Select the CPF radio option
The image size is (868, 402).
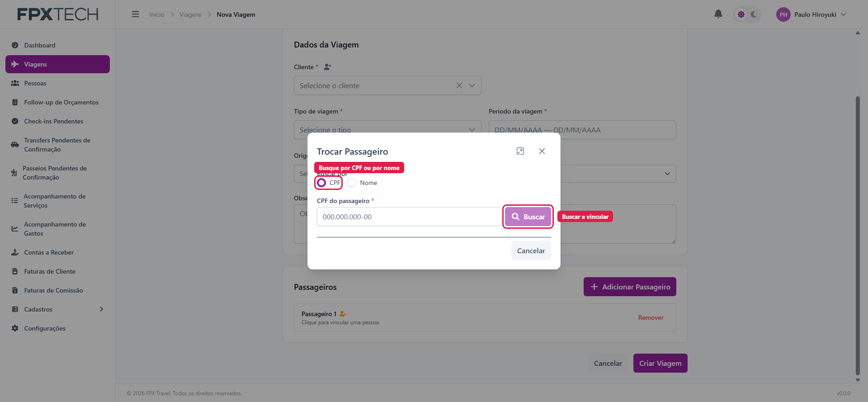[321, 183]
